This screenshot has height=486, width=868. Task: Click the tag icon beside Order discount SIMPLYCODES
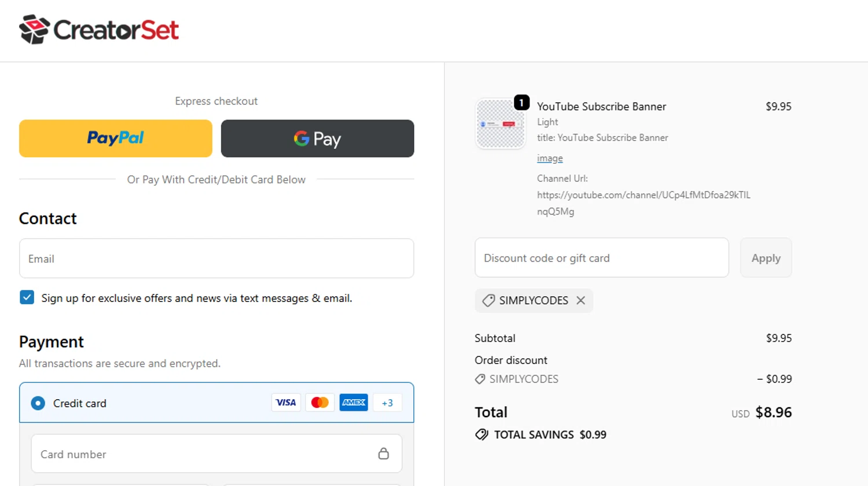480,379
